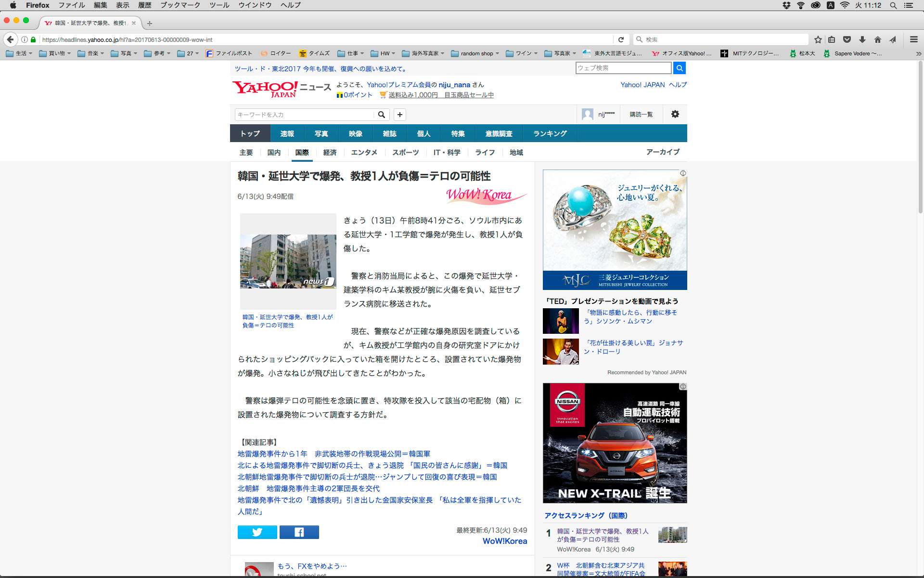This screenshot has height=578, width=924.
Task: Click the blue web search magnifier button
Action: 679,68
